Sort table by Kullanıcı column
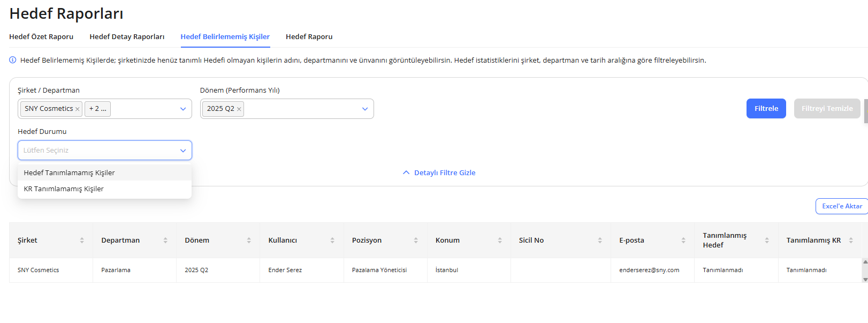The image size is (868, 323). 332,241
